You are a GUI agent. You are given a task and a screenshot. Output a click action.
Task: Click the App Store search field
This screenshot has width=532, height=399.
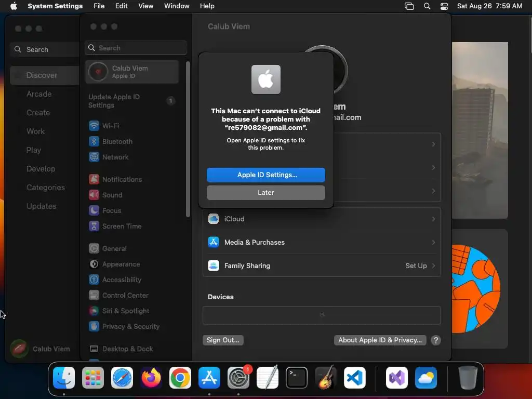tap(45, 49)
